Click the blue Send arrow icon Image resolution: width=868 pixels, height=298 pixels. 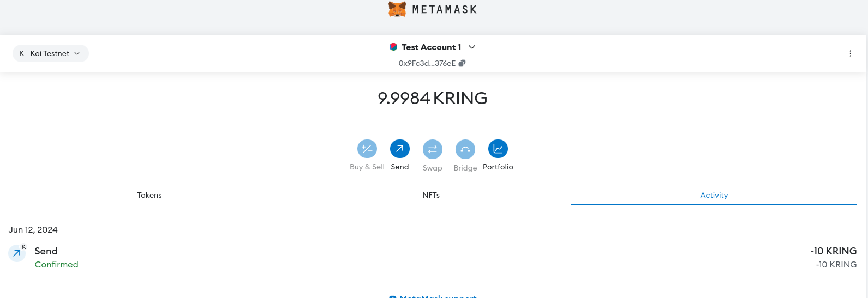coord(400,149)
